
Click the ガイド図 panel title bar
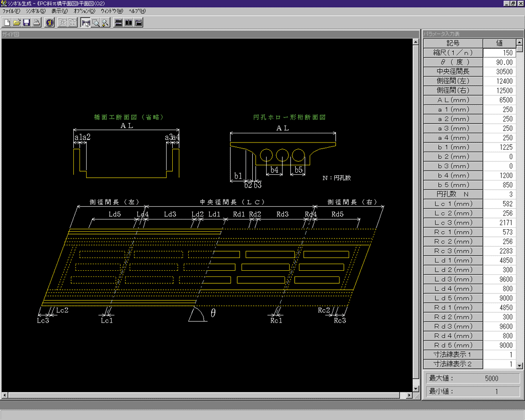[210, 34]
